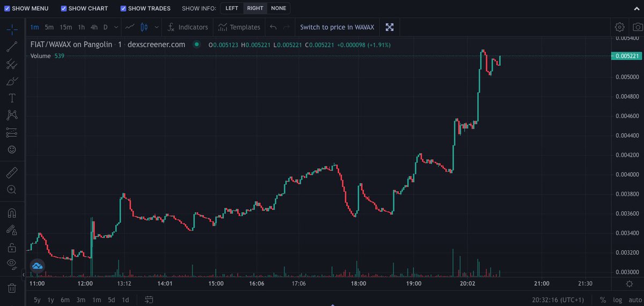Screen dimensions: 644x306
Task: Set show info to RIGHT
Action: coord(255,9)
